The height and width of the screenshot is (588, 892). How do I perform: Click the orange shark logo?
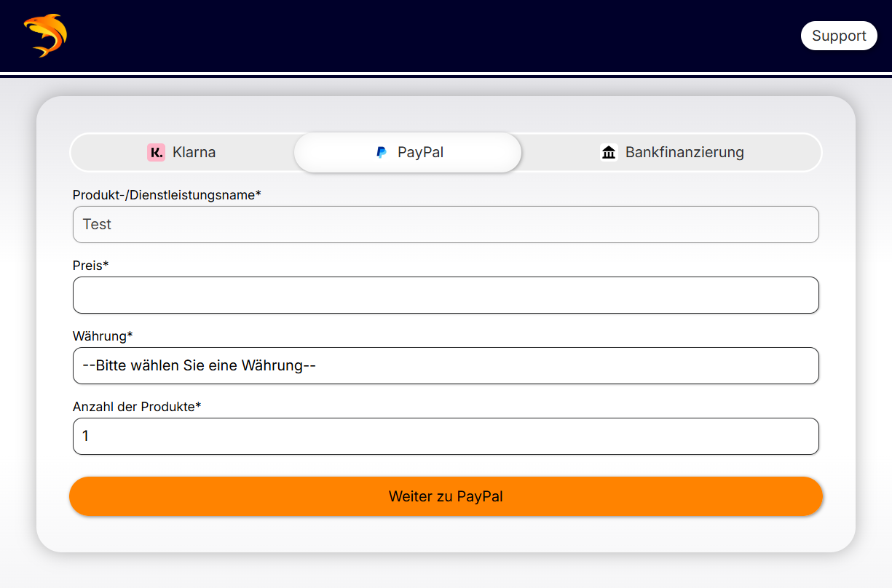45,36
